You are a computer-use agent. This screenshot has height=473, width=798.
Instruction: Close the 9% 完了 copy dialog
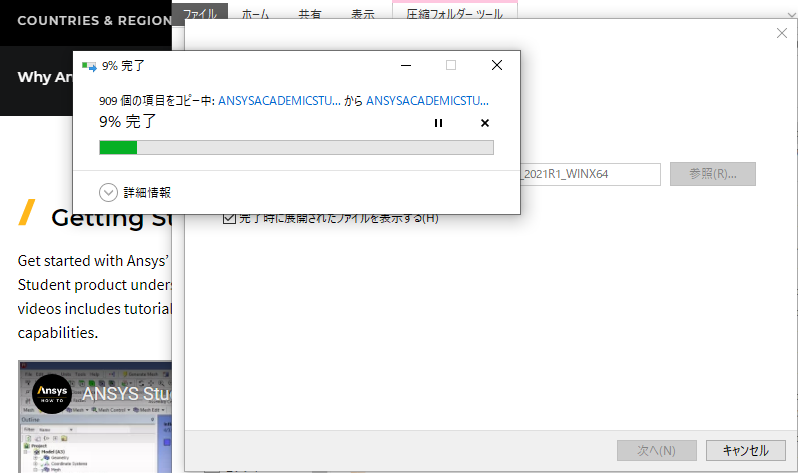[497, 65]
